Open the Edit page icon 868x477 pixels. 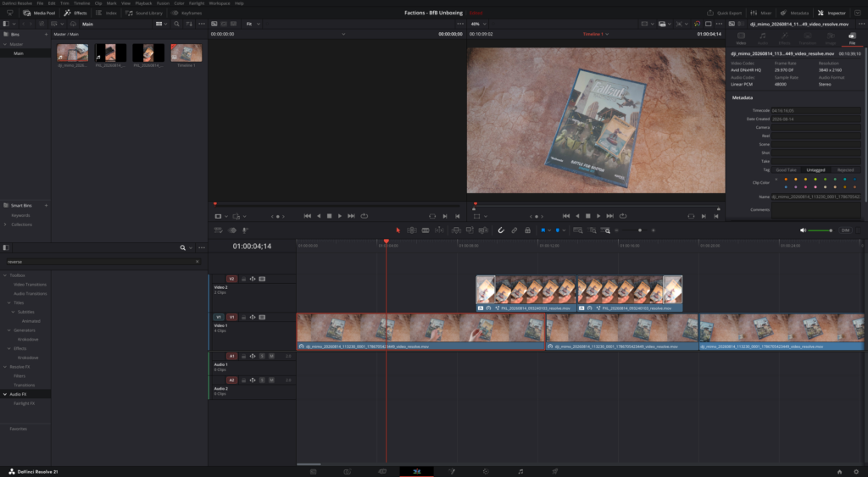(x=417, y=471)
